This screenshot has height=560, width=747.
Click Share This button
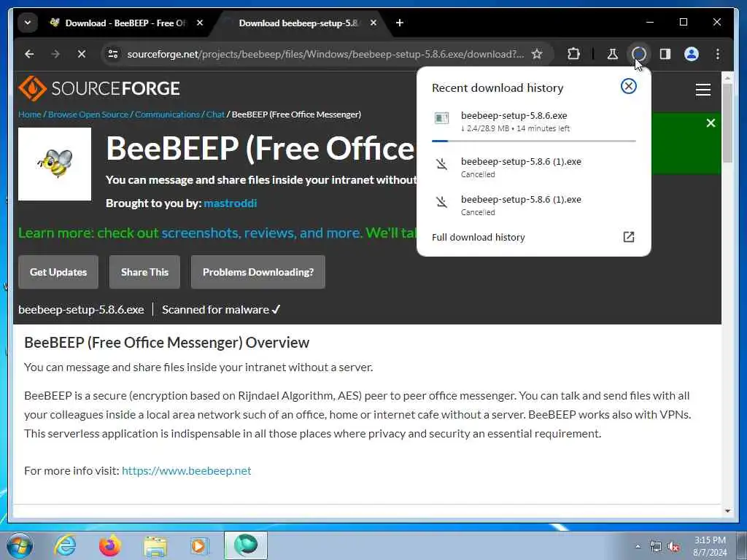pyautogui.click(x=145, y=272)
